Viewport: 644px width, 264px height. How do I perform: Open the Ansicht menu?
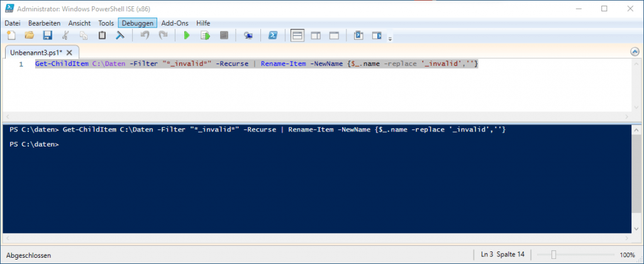pos(79,23)
